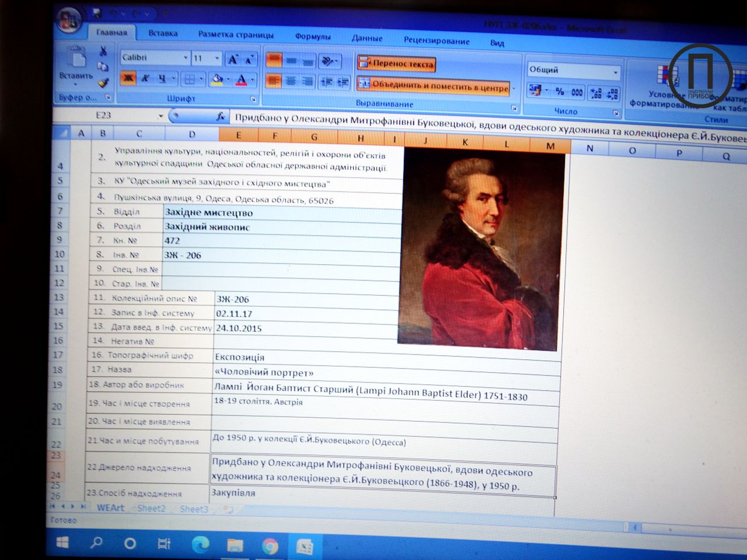Apply percent style format
The image size is (747, 560).
click(x=560, y=92)
